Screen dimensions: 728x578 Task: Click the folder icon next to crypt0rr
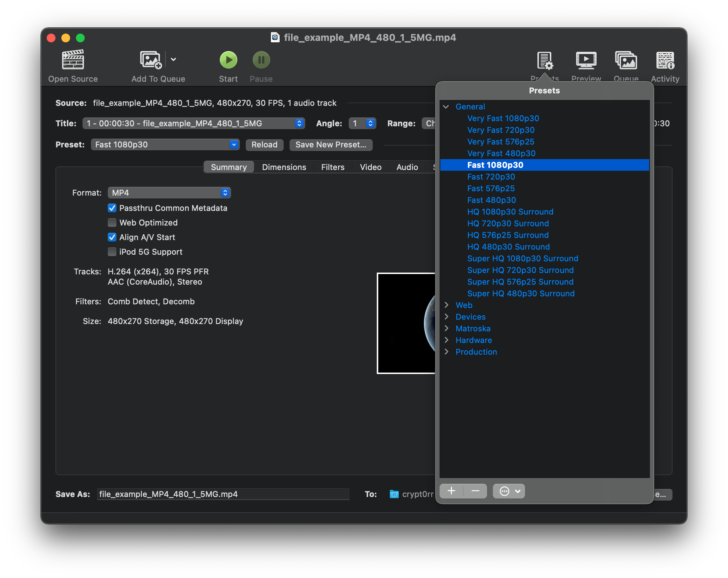(394, 494)
